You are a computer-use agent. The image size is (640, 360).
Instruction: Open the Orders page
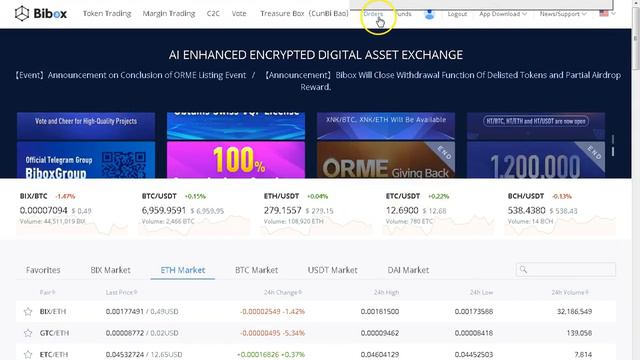pyautogui.click(x=373, y=14)
